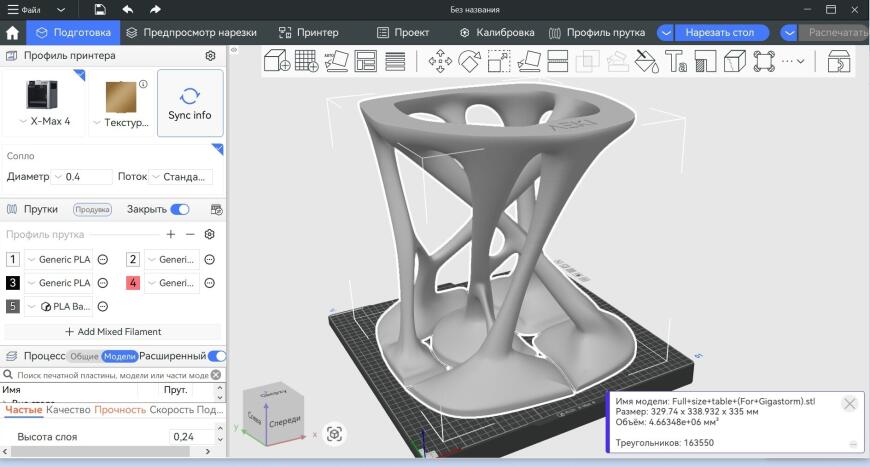The image size is (870, 467).
Task: Click the red filament 4 color swatch
Action: click(133, 283)
